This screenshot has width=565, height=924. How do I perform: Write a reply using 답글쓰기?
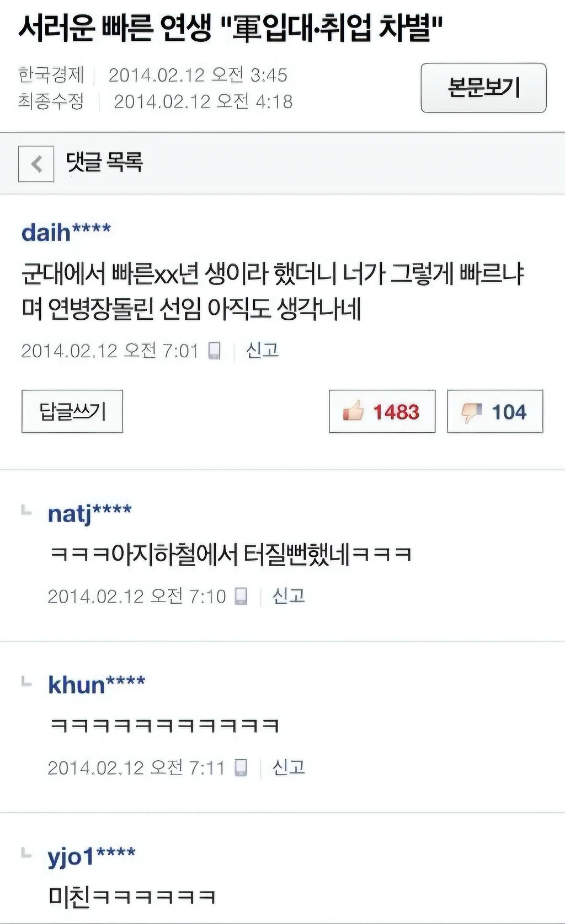72,411
